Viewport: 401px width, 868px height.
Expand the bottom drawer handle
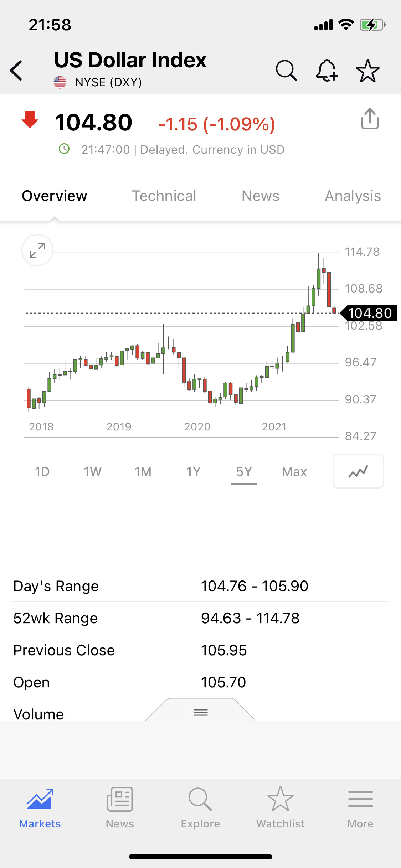(x=201, y=712)
